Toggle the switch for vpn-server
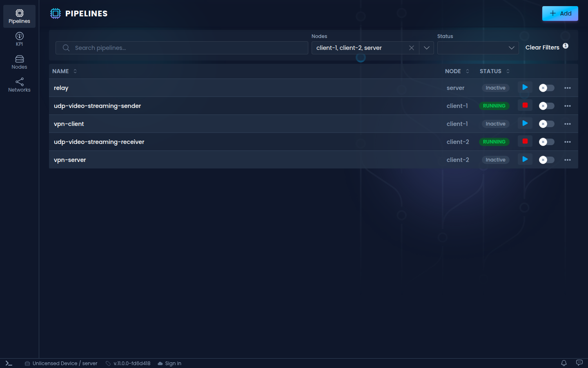588x368 pixels. (x=546, y=160)
